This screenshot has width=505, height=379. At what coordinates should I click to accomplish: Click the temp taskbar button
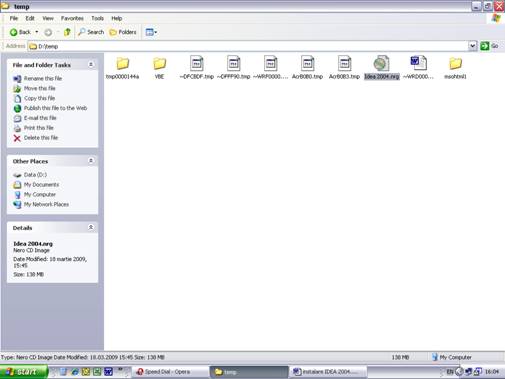(249, 372)
